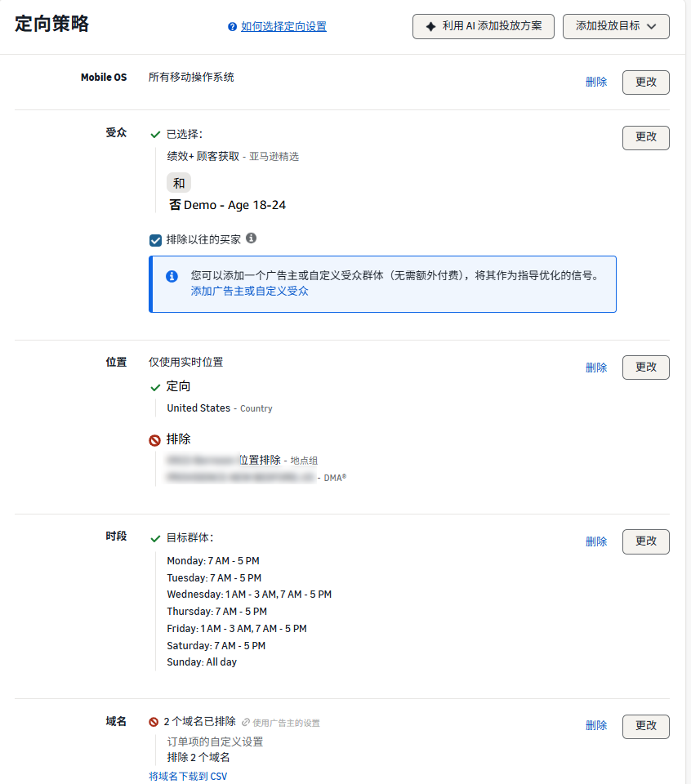Click the excluded DMA® location entry
The height and width of the screenshot is (784, 691).
256,478
